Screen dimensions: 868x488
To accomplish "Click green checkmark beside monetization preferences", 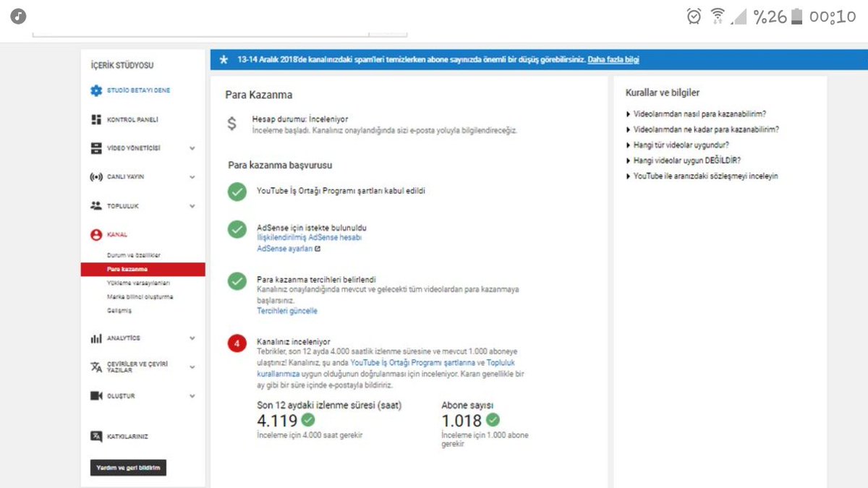I will [237, 281].
